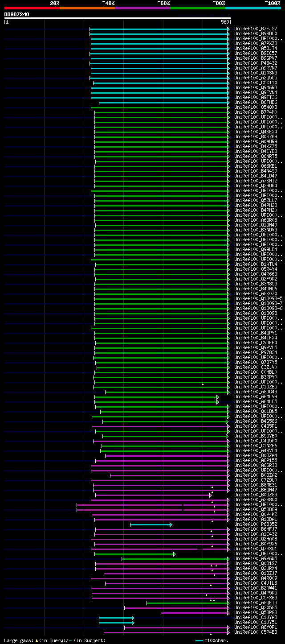The height and width of the screenshot is (644, 285).
Task: Click the green ~80% identity legend bar
Action: tap(198, 8)
